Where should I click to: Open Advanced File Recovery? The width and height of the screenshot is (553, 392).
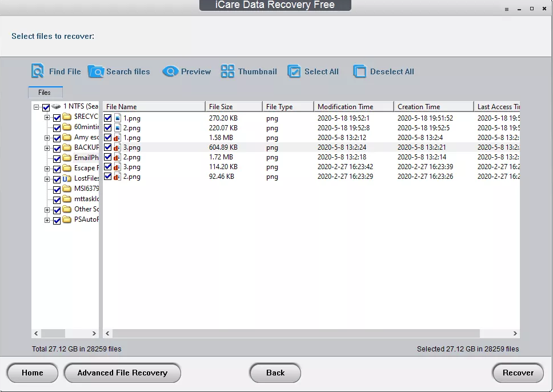coord(122,373)
